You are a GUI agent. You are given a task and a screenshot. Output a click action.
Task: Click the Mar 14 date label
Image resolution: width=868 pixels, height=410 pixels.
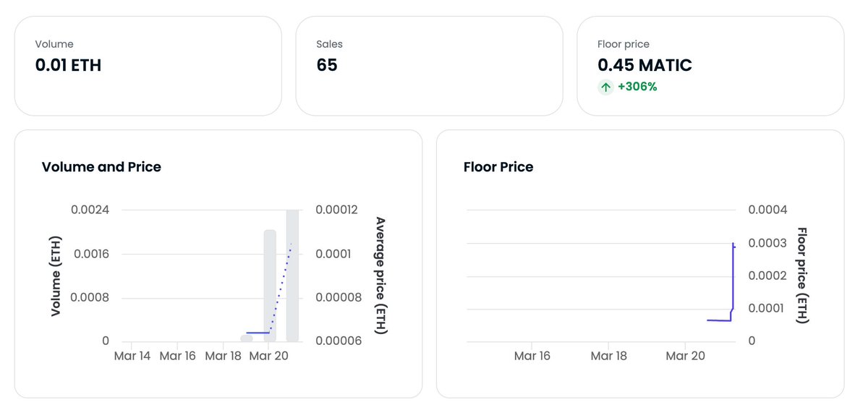point(132,356)
